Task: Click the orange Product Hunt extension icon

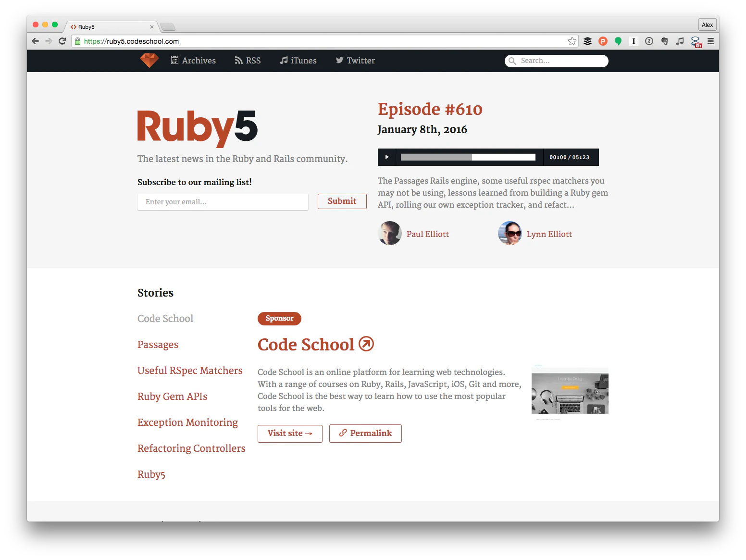Action: tap(603, 41)
